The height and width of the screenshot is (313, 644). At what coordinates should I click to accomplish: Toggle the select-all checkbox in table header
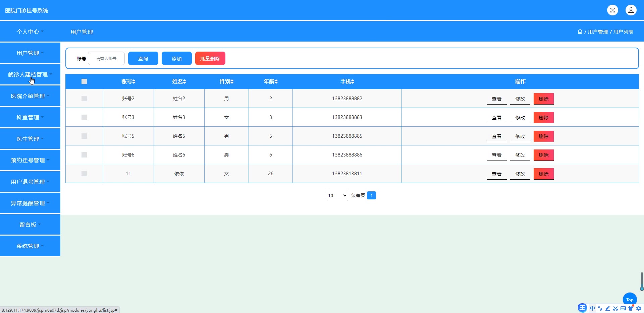84,81
